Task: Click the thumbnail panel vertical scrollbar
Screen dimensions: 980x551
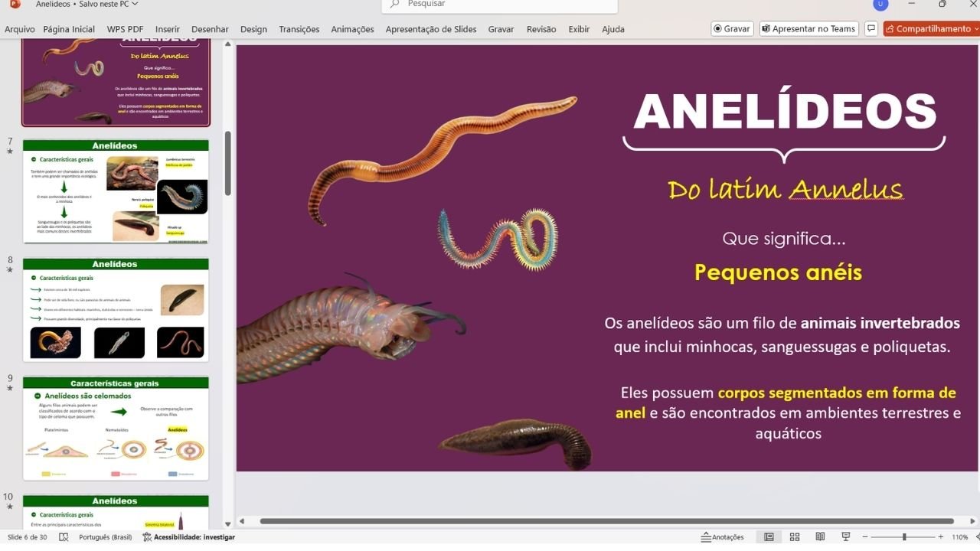Action: tap(227, 163)
